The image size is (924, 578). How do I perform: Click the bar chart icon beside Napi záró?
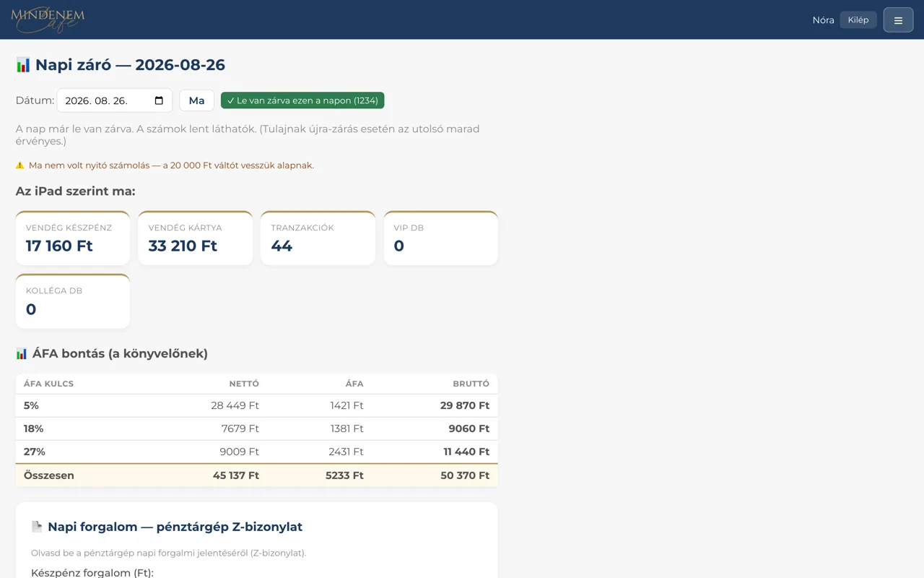[x=23, y=65]
